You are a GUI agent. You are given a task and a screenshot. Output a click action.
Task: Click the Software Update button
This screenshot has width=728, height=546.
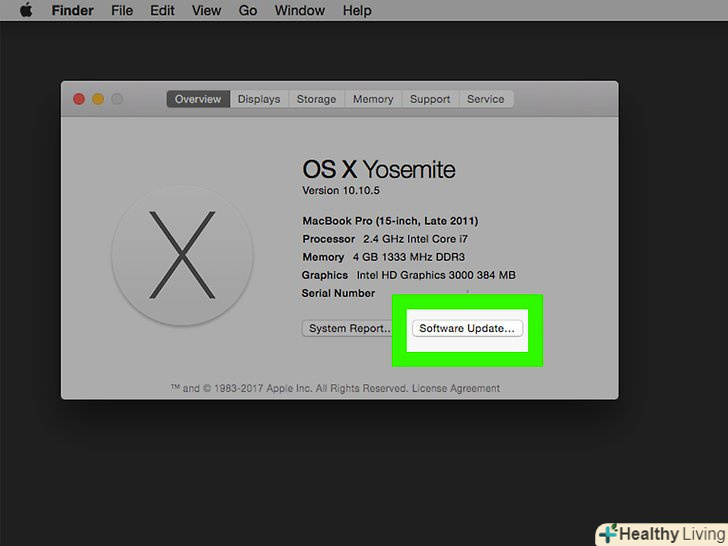pyautogui.click(x=467, y=328)
